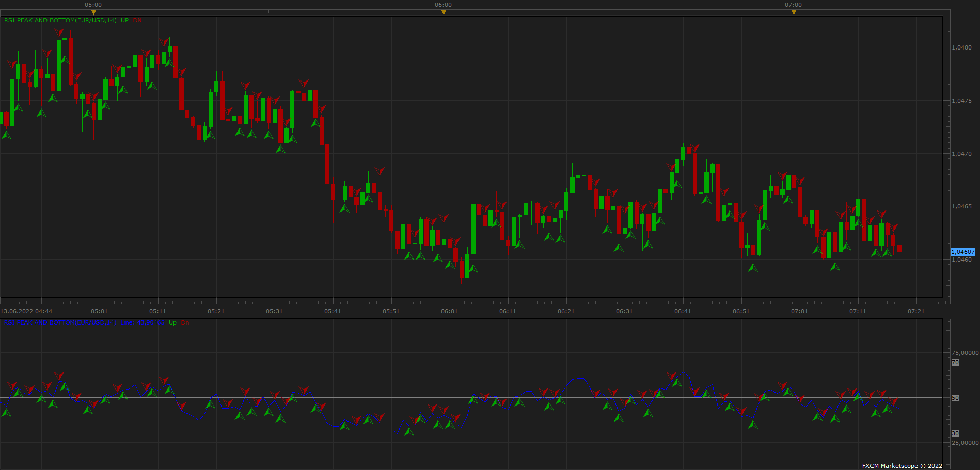Click the orange marker under 06:00
The height and width of the screenshot is (470, 980).
pos(444,12)
